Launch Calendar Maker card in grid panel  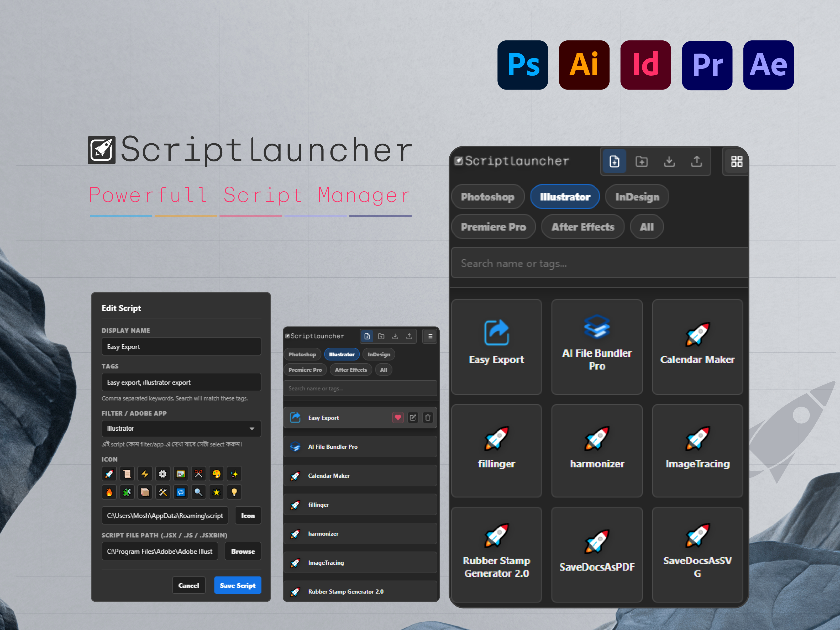(x=697, y=347)
